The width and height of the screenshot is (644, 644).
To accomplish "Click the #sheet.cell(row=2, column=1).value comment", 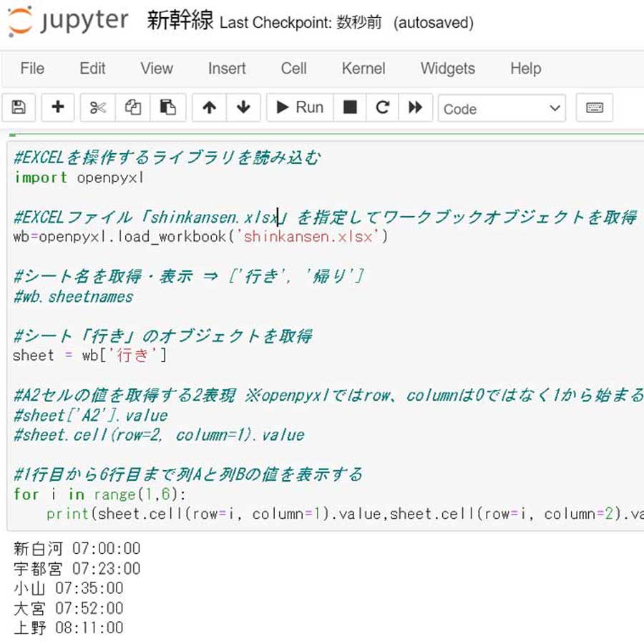I will [159, 435].
